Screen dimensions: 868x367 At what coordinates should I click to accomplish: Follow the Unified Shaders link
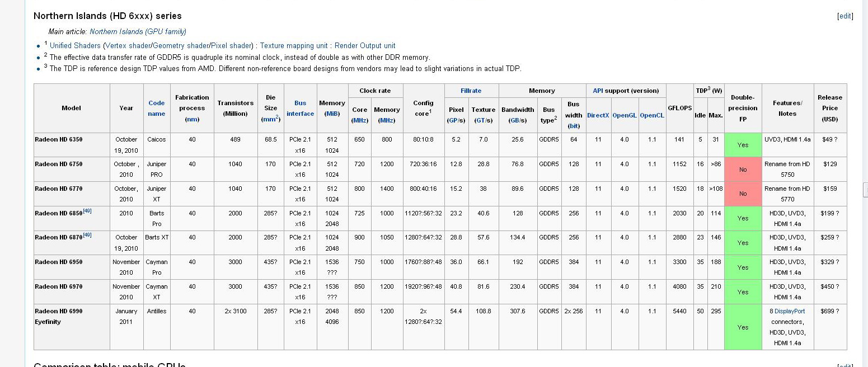(75, 46)
